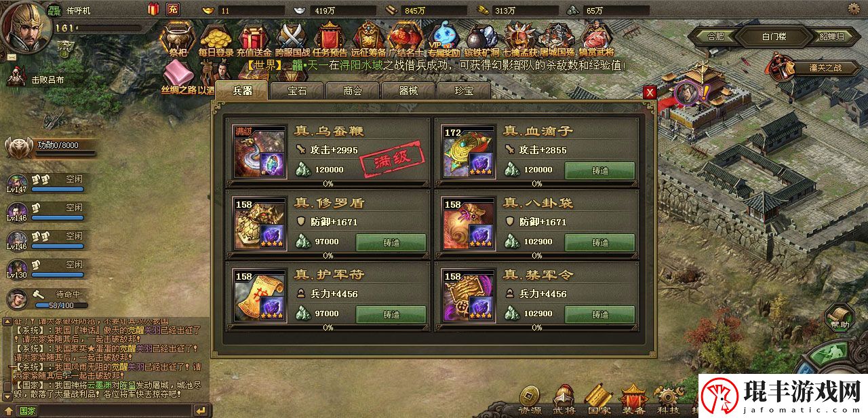868x418 pixels.
Task: Click the settings gear at top right
Action: [854, 9]
